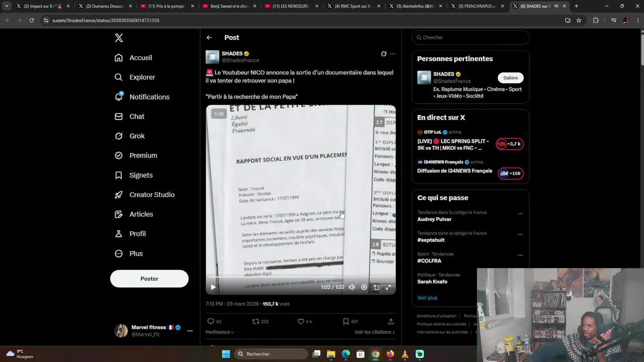The image size is (644, 362).
Task: Toggle picture-in-picture for the video
Action: (x=376, y=287)
